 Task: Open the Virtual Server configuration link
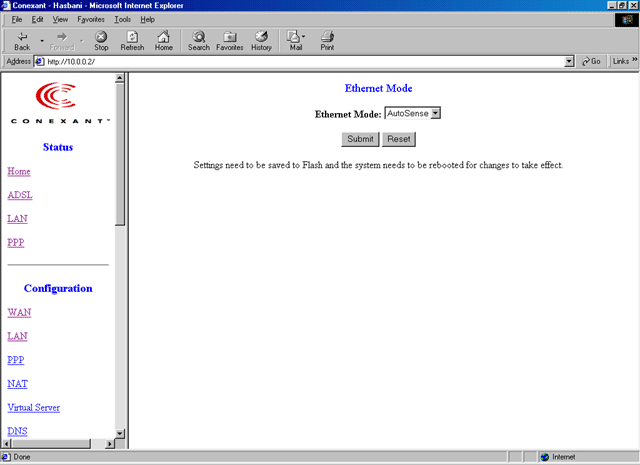(33, 408)
